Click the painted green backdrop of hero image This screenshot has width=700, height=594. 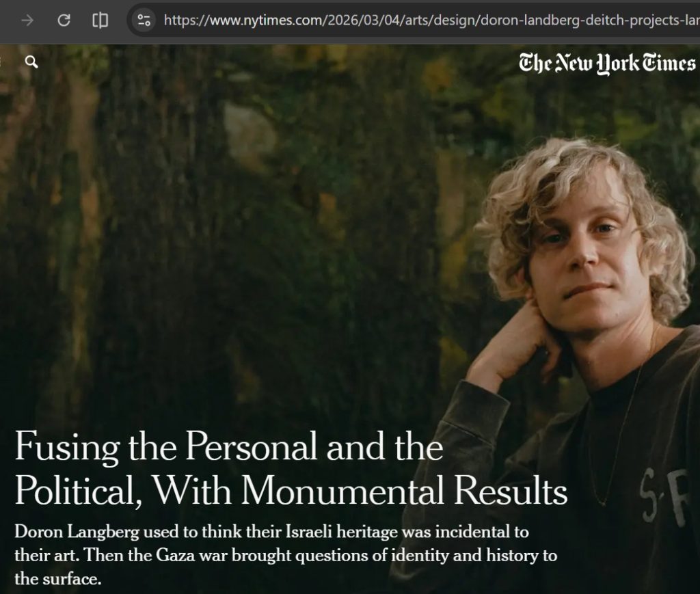pyautogui.click(x=224, y=223)
